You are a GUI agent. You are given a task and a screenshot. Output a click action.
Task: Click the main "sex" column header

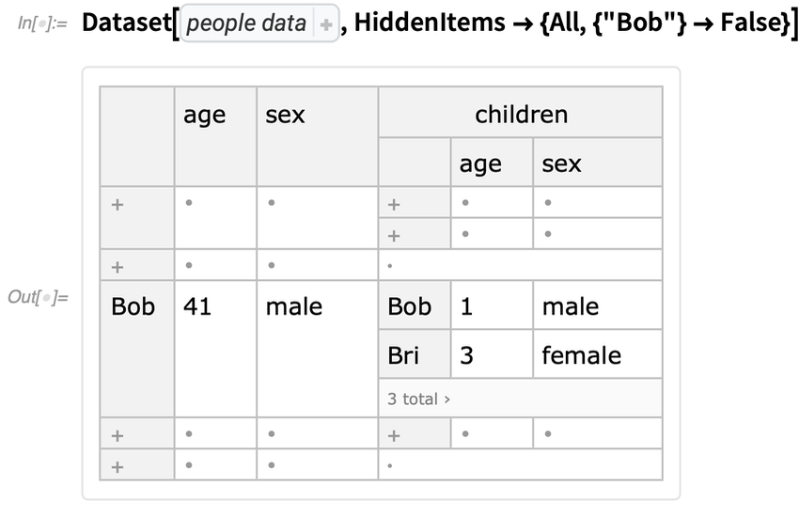(286, 115)
